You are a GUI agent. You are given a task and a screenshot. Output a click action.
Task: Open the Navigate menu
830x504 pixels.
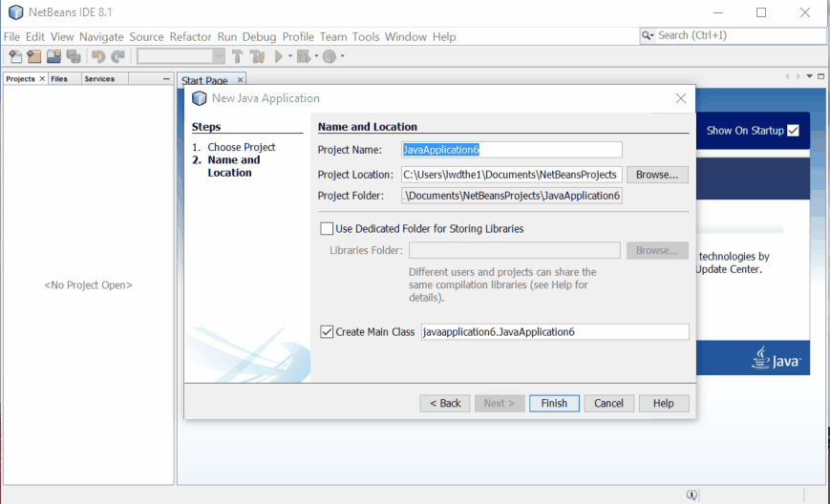101,36
